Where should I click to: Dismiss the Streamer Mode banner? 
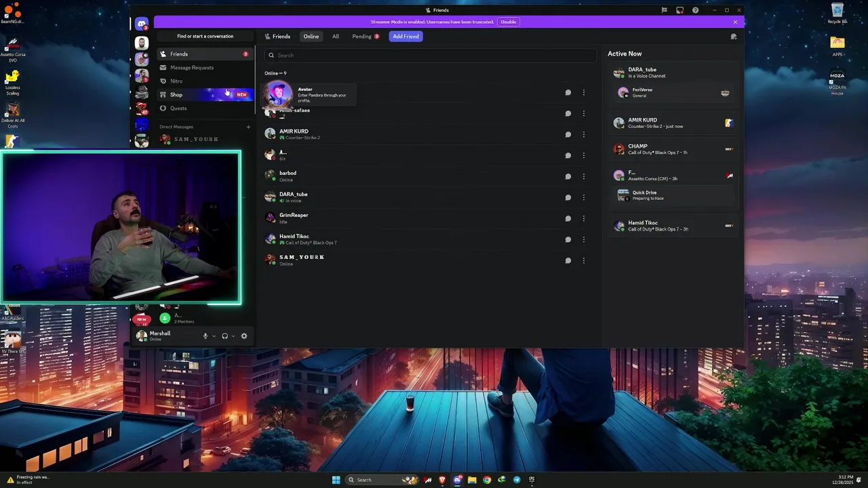point(735,22)
